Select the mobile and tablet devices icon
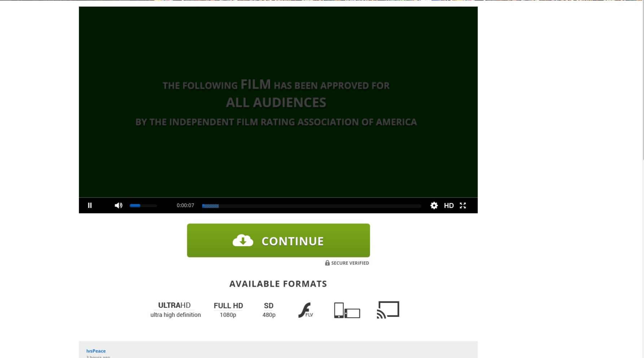The image size is (644, 358). pos(347,310)
